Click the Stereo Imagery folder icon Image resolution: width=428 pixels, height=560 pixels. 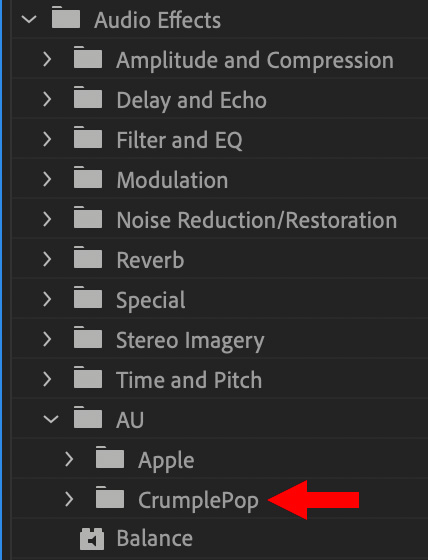point(88,337)
